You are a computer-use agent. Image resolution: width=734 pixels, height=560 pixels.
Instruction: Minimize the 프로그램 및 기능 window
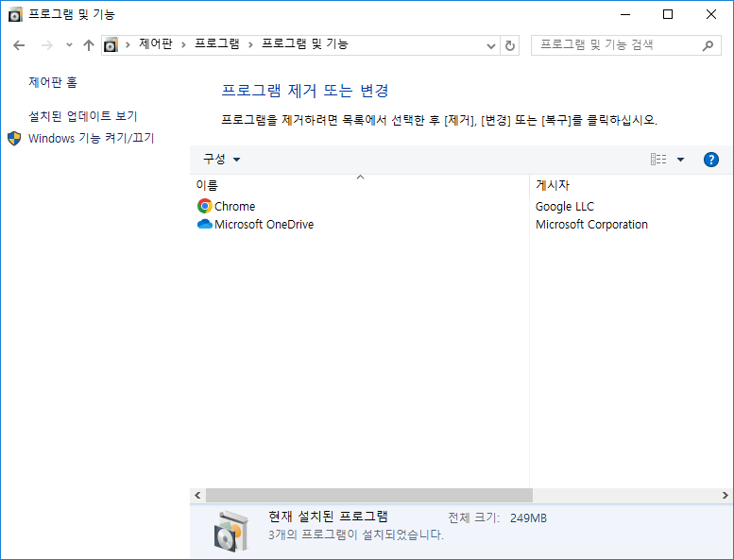point(625,14)
